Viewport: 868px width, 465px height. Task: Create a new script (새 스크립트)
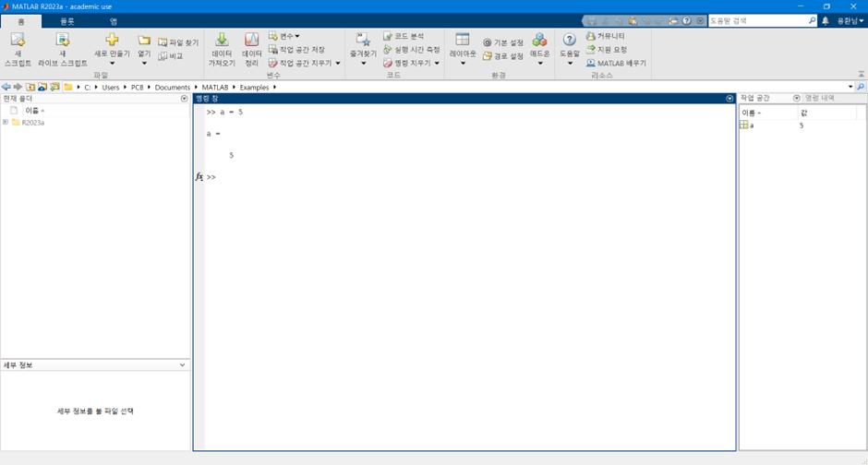point(18,49)
